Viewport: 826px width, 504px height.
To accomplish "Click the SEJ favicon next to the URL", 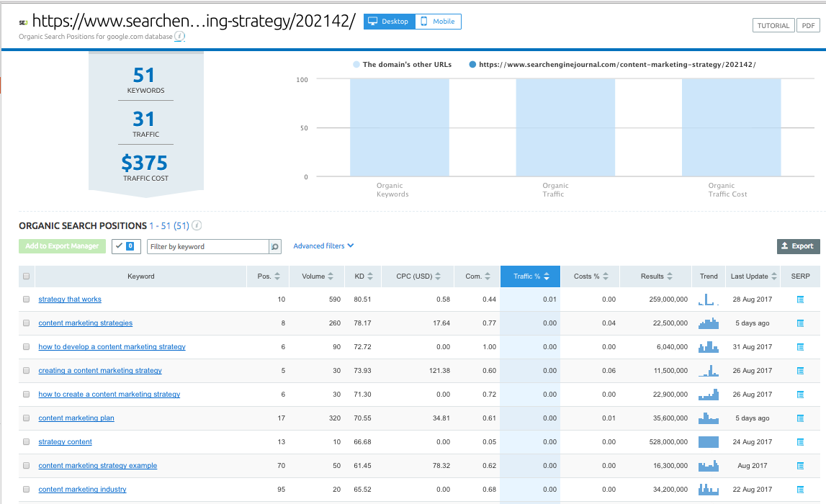I will tap(22, 22).
